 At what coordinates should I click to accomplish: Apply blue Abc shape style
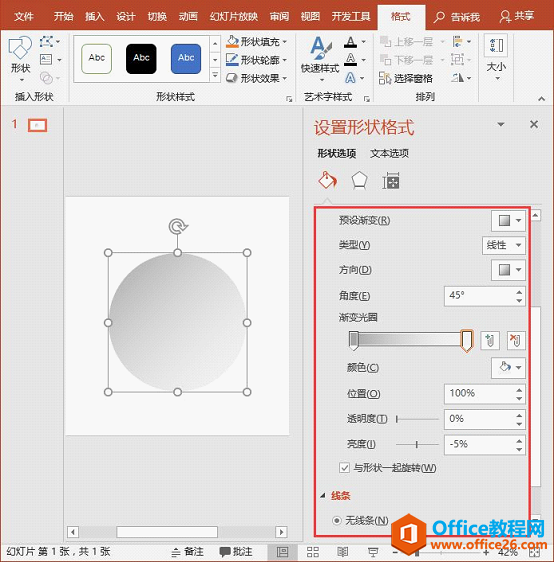coord(186,59)
